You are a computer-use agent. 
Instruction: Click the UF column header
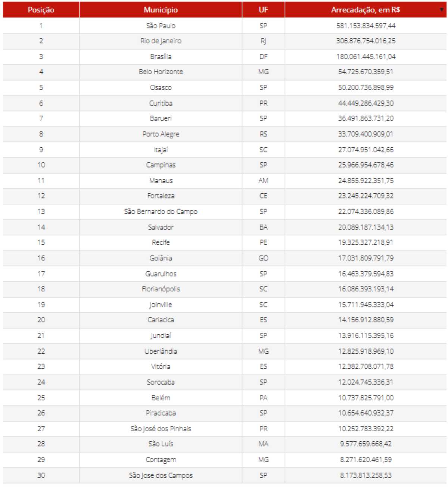point(263,10)
